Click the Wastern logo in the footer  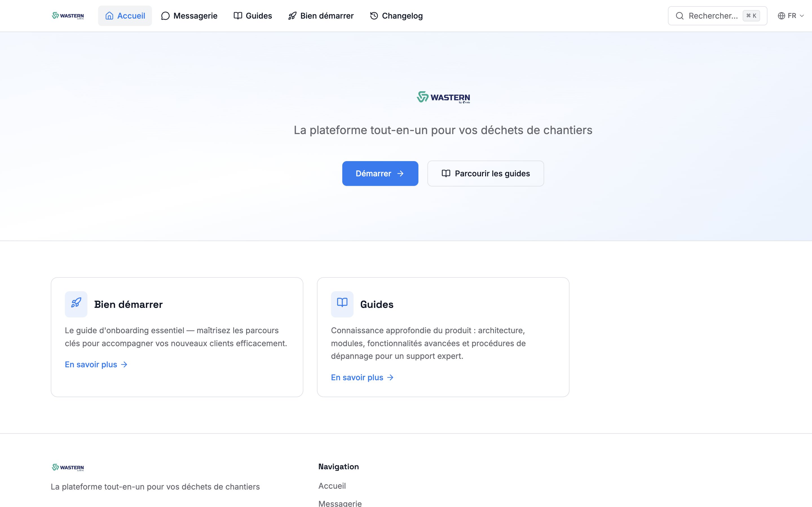(67, 468)
